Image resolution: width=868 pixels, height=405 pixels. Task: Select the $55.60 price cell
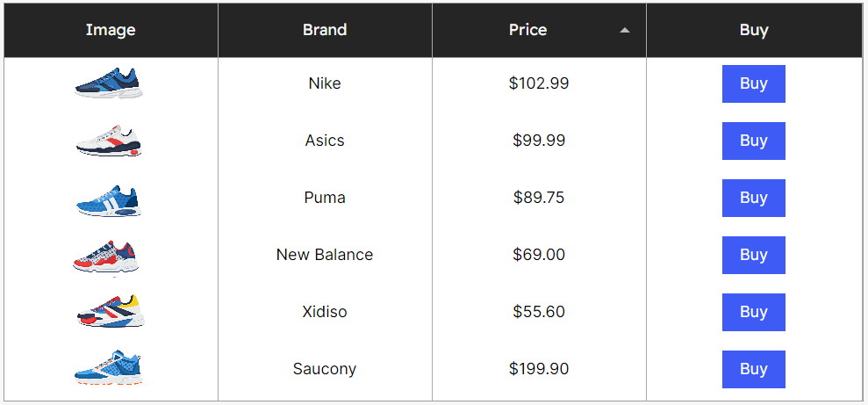(539, 312)
